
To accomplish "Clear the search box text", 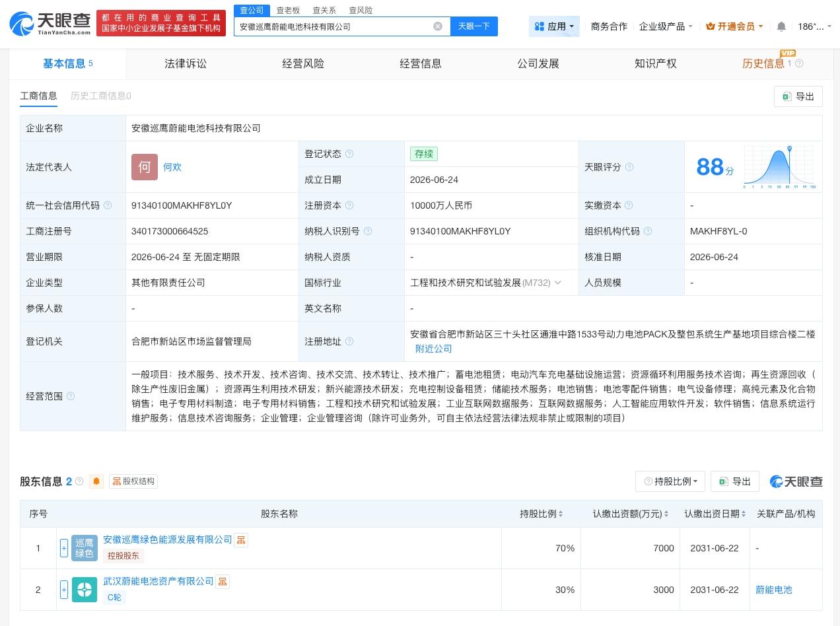I will [x=438, y=26].
